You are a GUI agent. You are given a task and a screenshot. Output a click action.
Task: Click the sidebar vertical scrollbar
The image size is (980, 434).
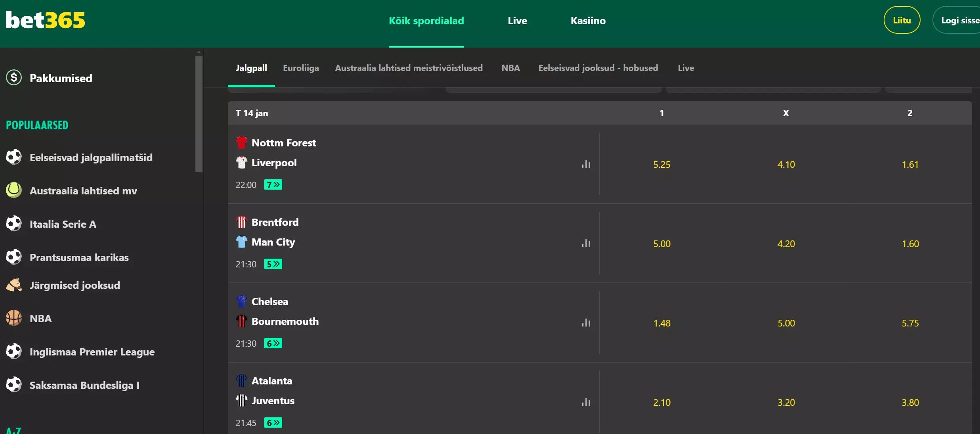click(199, 114)
